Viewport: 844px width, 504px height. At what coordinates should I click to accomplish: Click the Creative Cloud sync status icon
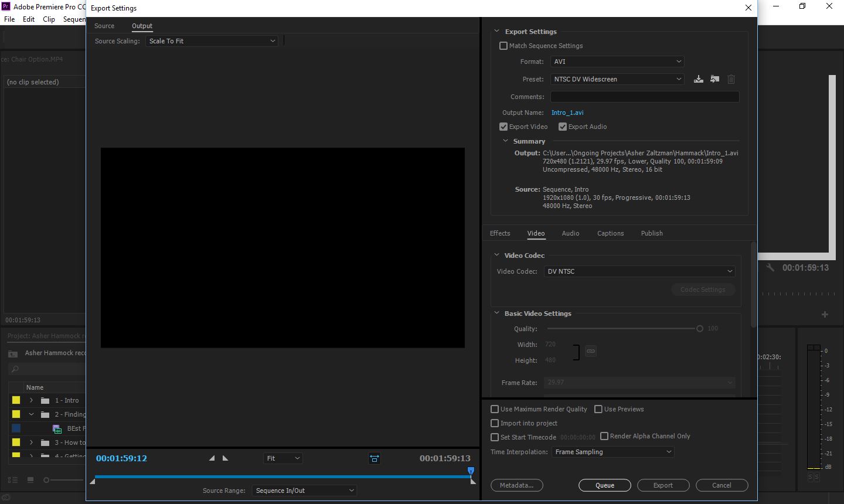point(7,498)
